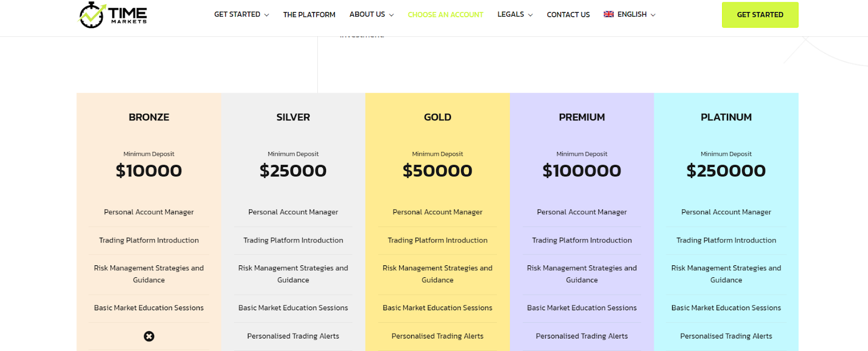
Task: Go to the Contact Us page
Action: [x=568, y=15]
